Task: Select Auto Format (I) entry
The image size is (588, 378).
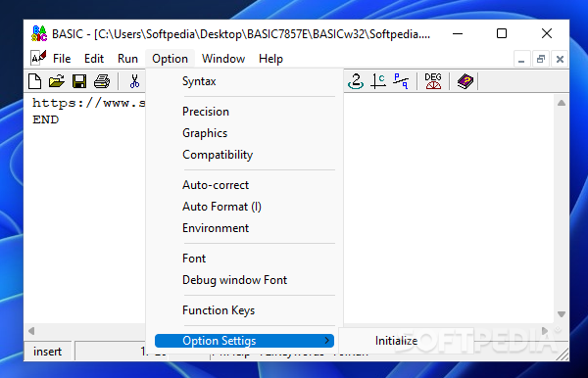Action: pos(244,207)
